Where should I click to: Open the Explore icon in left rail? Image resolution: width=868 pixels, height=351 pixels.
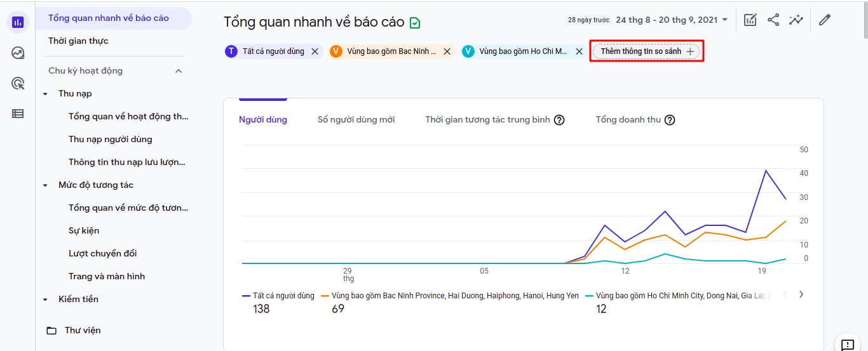pos(18,53)
